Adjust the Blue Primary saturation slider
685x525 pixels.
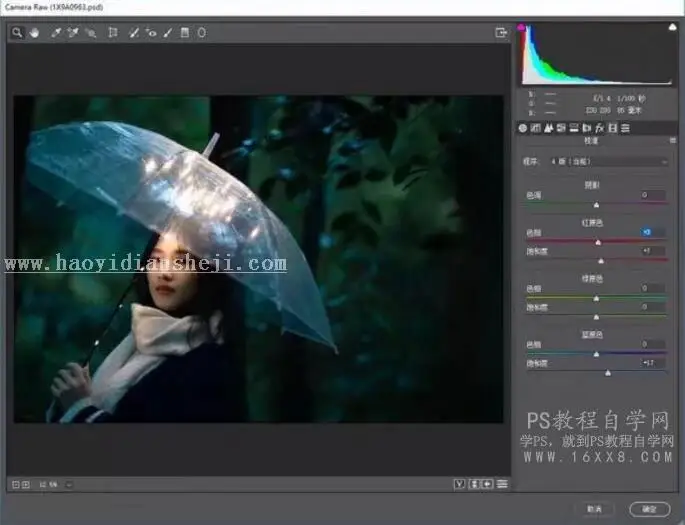608,373
